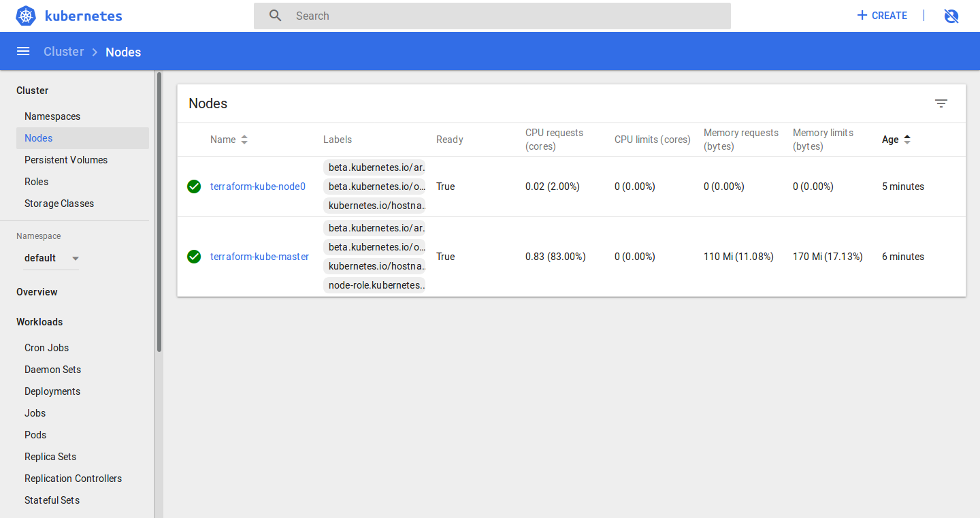980x518 pixels.
Task: Open Pods in sidebar
Action: 35,435
